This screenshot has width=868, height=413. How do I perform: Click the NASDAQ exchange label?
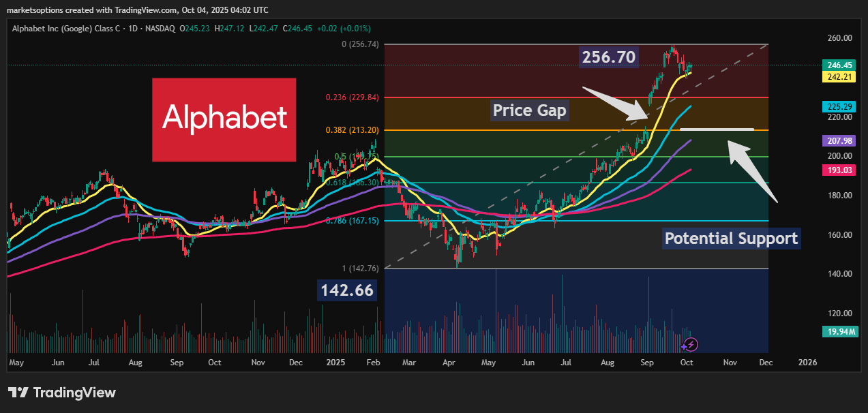(x=162, y=29)
